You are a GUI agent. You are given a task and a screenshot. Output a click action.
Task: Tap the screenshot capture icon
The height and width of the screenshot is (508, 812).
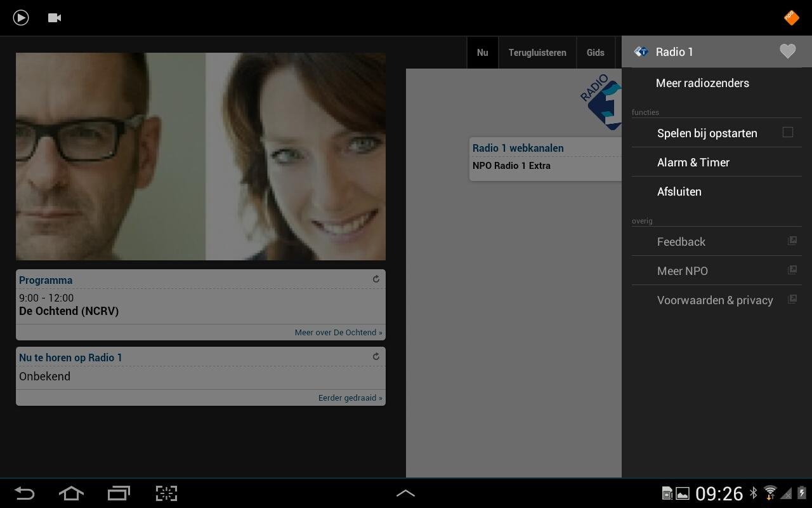(x=166, y=493)
